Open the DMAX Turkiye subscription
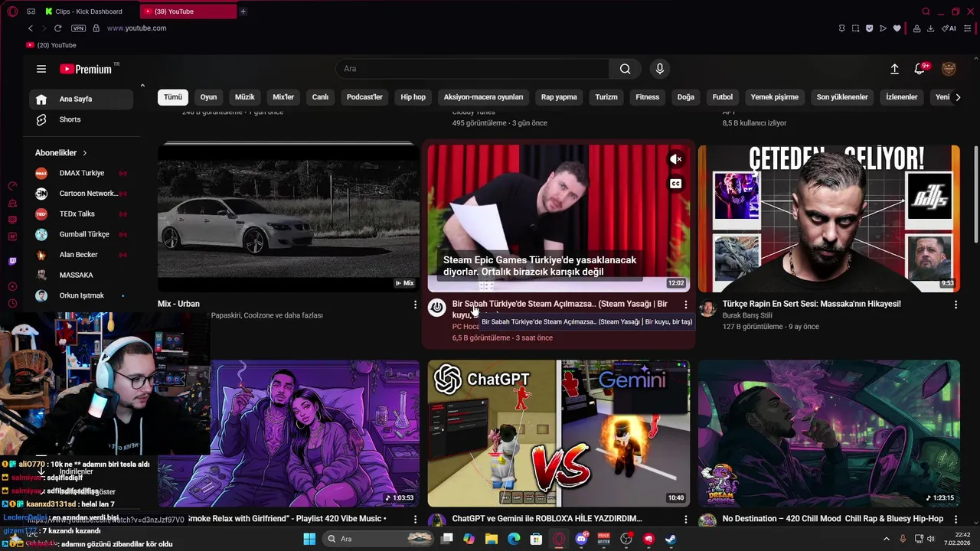Screen dimensions: 980x551 click(81, 173)
